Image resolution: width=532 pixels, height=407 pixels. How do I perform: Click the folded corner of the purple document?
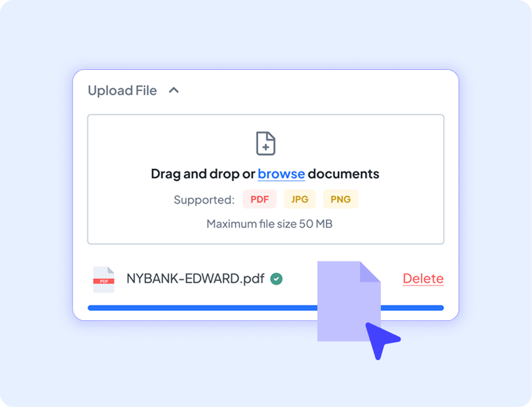(x=371, y=271)
